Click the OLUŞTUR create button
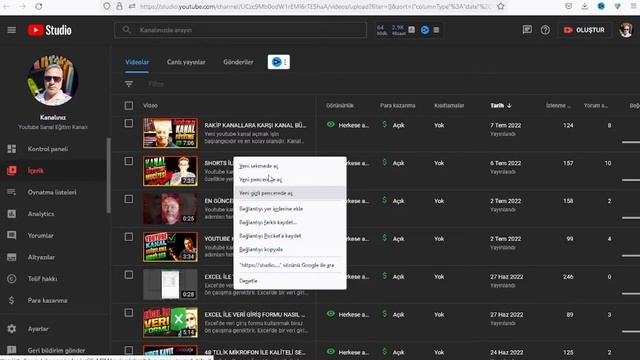 coord(584,30)
